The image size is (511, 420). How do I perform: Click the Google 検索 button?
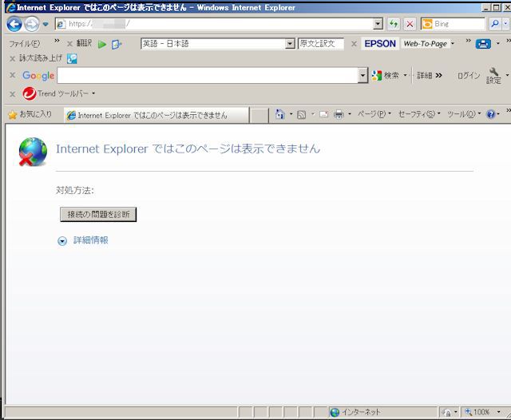pyautogui.click(x=386, y=76)
